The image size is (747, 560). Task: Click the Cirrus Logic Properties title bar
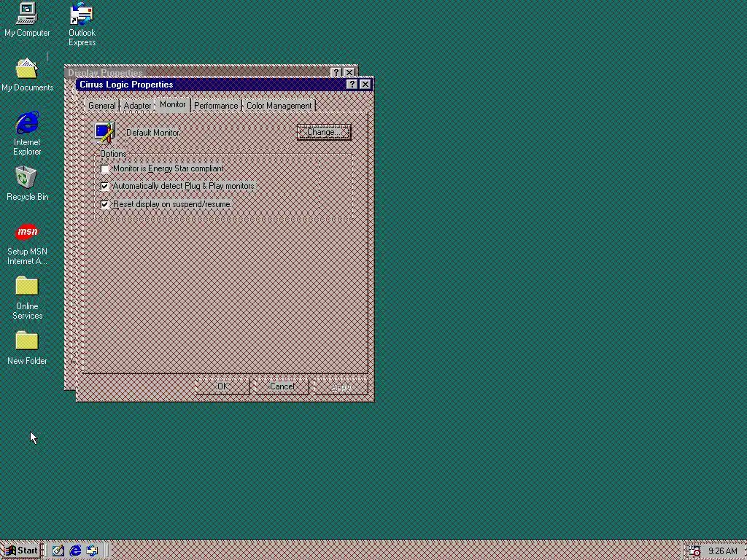tap(212, 85)
